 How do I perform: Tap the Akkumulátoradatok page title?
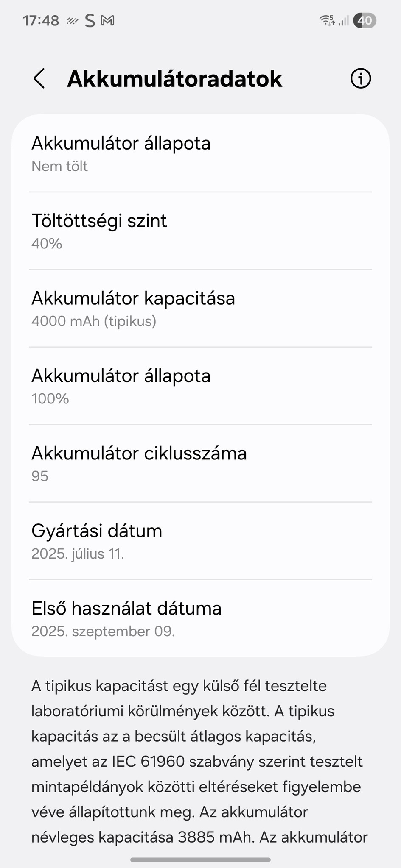pyautogui.click(x=174, y=79)
